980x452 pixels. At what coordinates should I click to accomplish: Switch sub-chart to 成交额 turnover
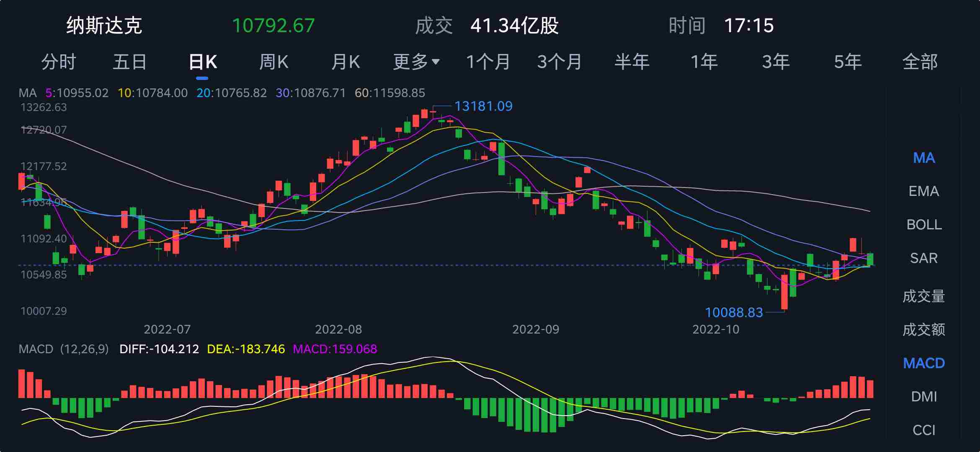click(924, 330)
